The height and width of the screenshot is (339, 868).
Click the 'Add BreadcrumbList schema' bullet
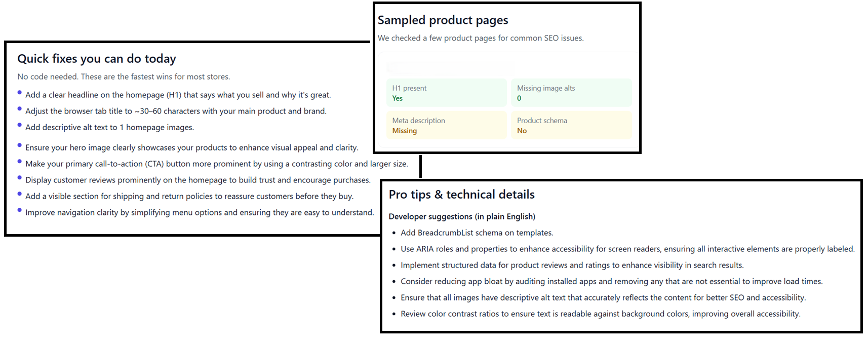point(477,233)
